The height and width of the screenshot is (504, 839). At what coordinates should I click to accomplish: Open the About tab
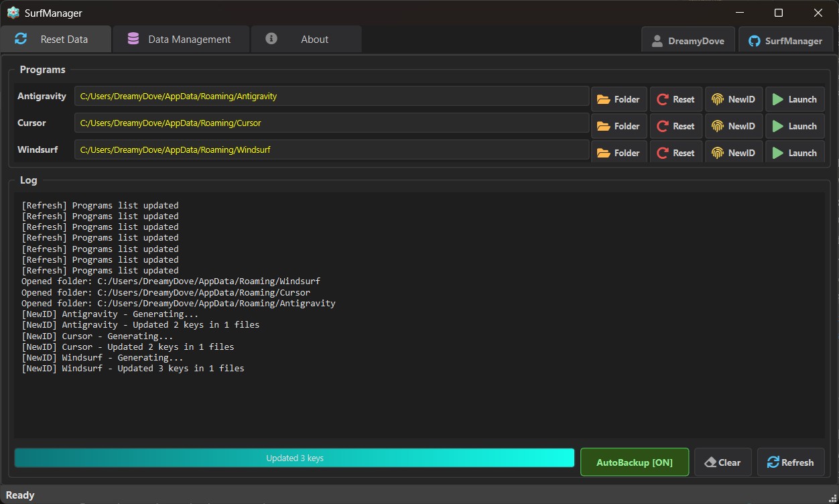[306, 39]
